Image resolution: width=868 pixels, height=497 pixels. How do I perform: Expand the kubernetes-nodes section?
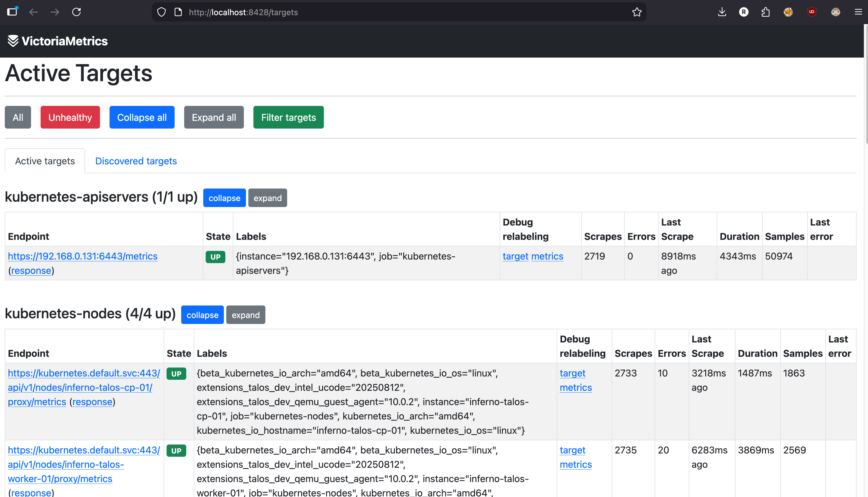click(x=246, y=315)
